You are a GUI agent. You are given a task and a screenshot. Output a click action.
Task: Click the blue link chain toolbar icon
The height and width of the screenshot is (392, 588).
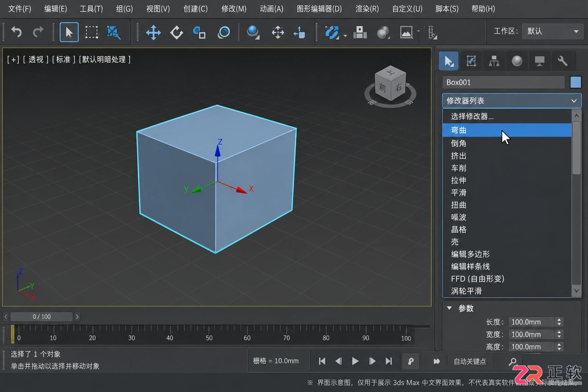click(x=332, y=32)
